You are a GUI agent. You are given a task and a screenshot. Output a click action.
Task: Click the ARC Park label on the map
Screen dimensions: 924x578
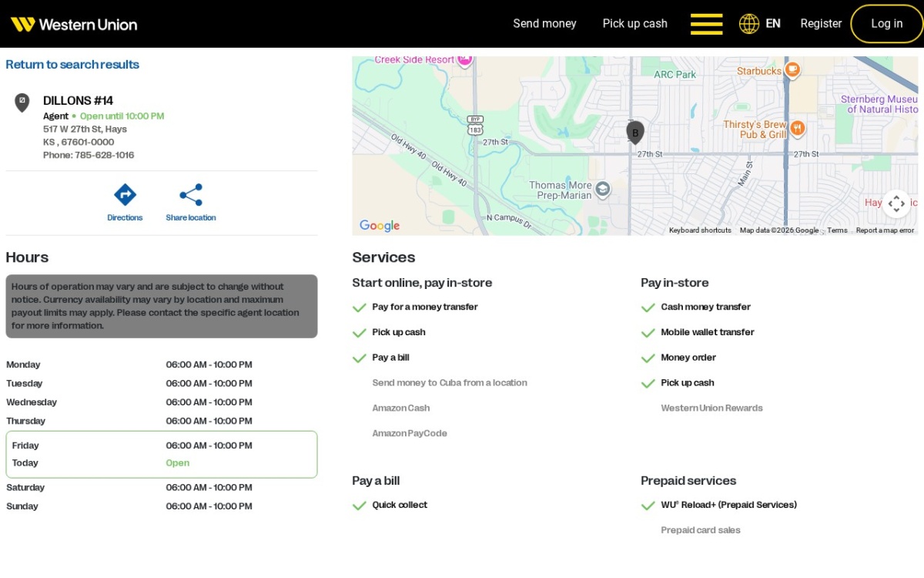pyautogui.click(x=675, y=75)
